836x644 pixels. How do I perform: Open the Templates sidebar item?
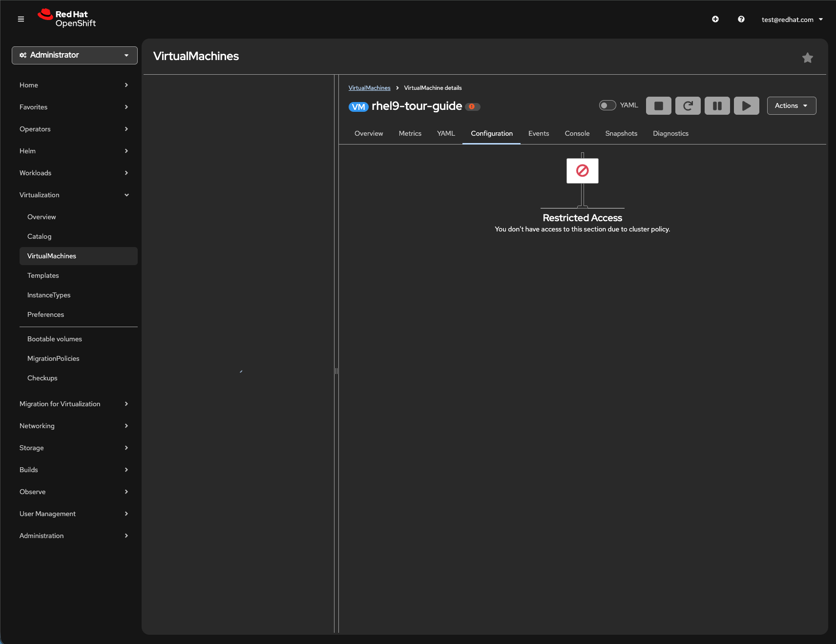pyautogui.click(x=79, y=275)
